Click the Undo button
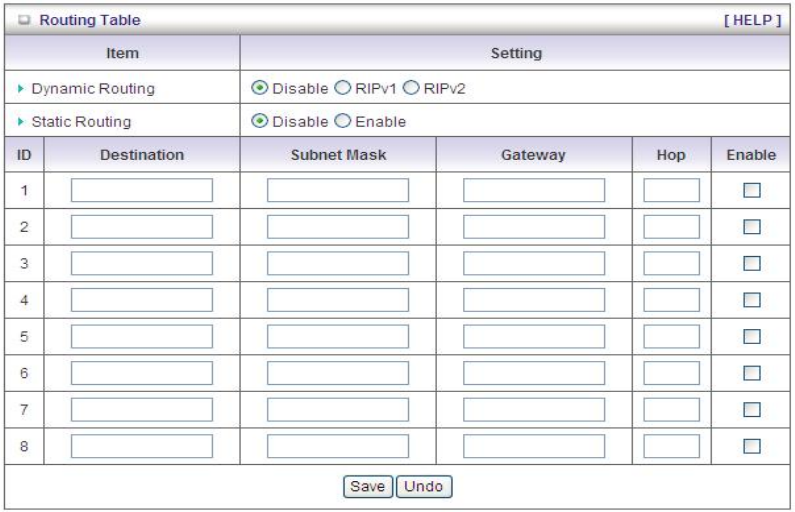 point(424,487)
